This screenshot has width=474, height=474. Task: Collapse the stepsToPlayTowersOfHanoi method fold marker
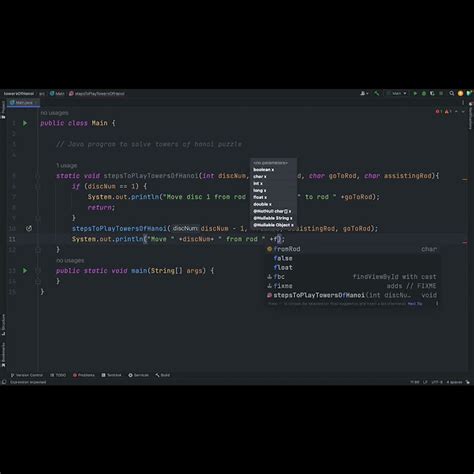[x=38, y=176]
